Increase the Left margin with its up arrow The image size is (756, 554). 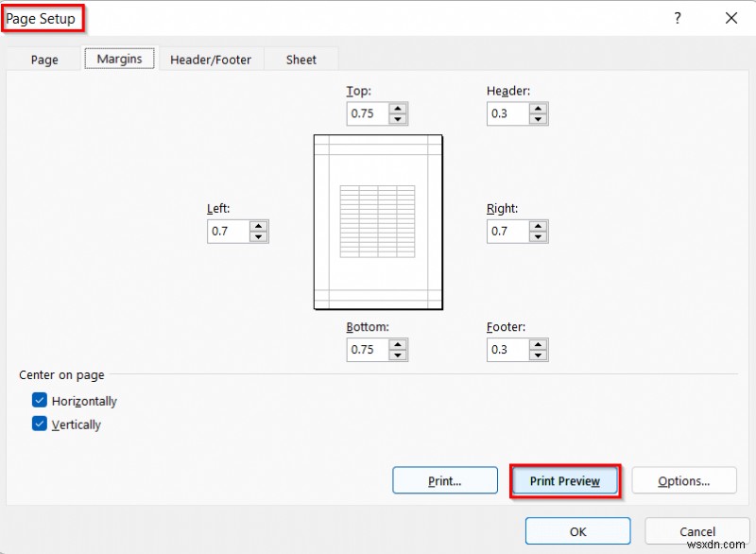(x=259, y=226)
